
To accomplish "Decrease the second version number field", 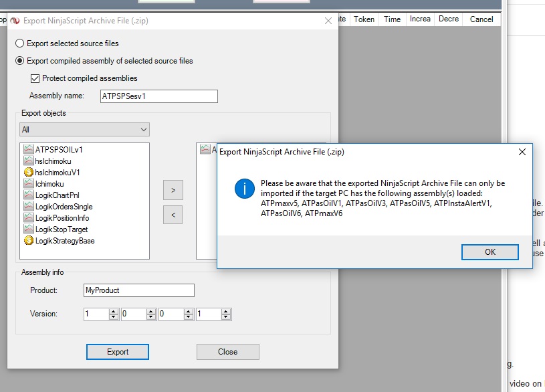I will click(x=150, y=316).
